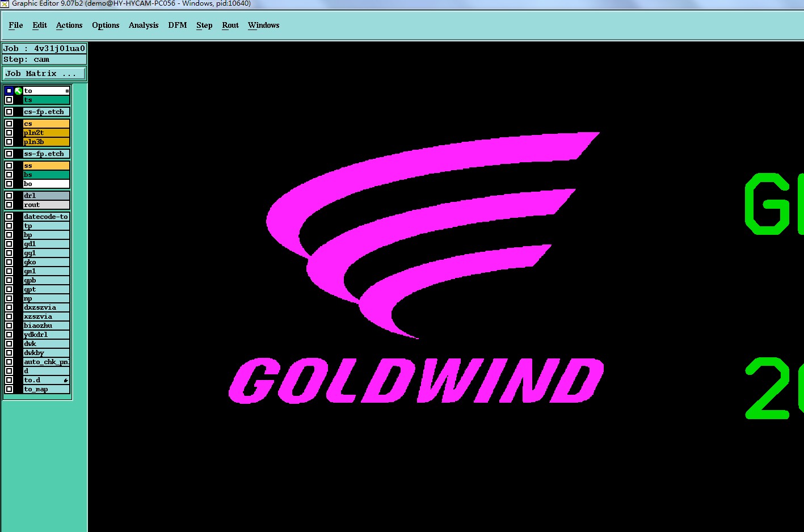Click the Step: cam label

tap(44, 60)
